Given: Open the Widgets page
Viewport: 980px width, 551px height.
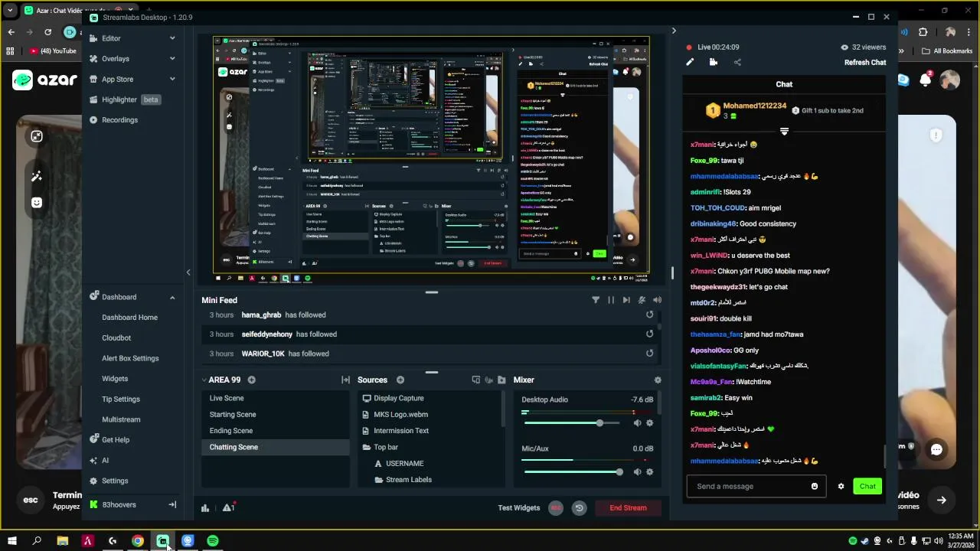Looking at the screenshot, I should click(115, 379).
